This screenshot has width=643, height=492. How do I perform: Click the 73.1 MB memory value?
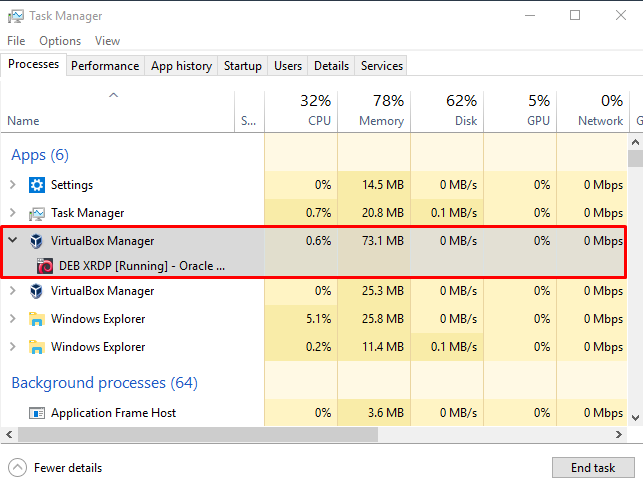tap(383, 241)
